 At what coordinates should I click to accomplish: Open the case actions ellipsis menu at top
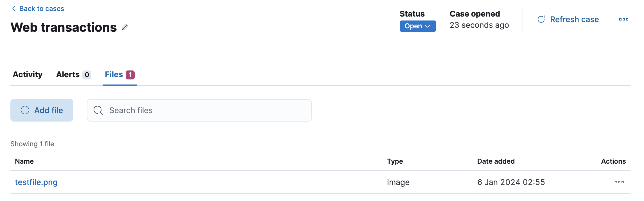click(x=623, y=19)
